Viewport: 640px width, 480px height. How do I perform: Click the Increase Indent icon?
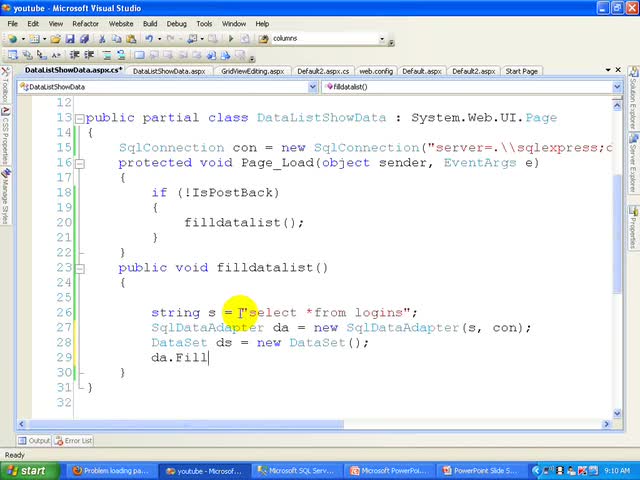[x=89, y=55]
